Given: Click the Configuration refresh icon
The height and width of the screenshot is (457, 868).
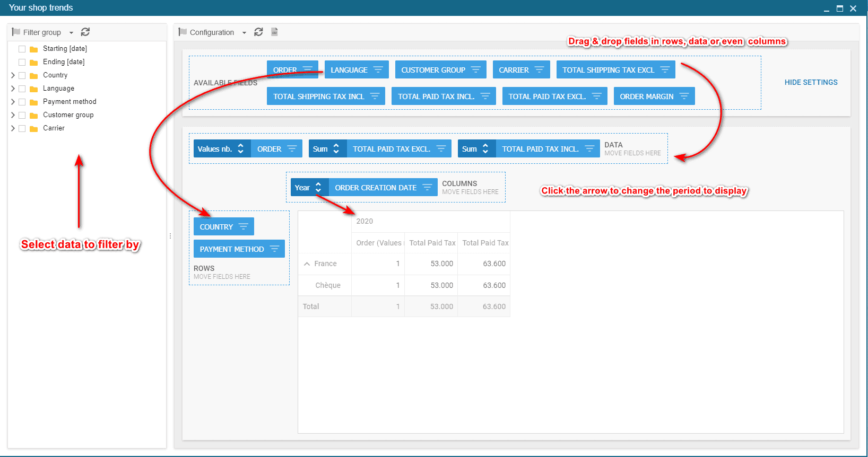Looking at the screenshot, I should click(x=258, y=32).
